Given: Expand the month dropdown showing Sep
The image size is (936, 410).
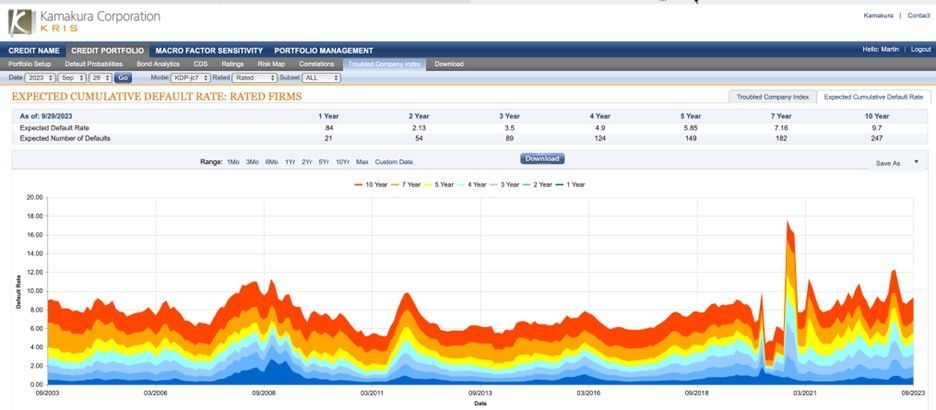Looking at the screenshot, I should [72, 78].
